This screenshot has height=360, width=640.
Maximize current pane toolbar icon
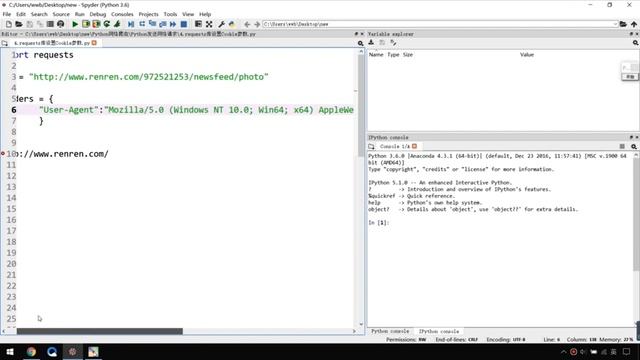pyautogui.click(x=198, y=24)
